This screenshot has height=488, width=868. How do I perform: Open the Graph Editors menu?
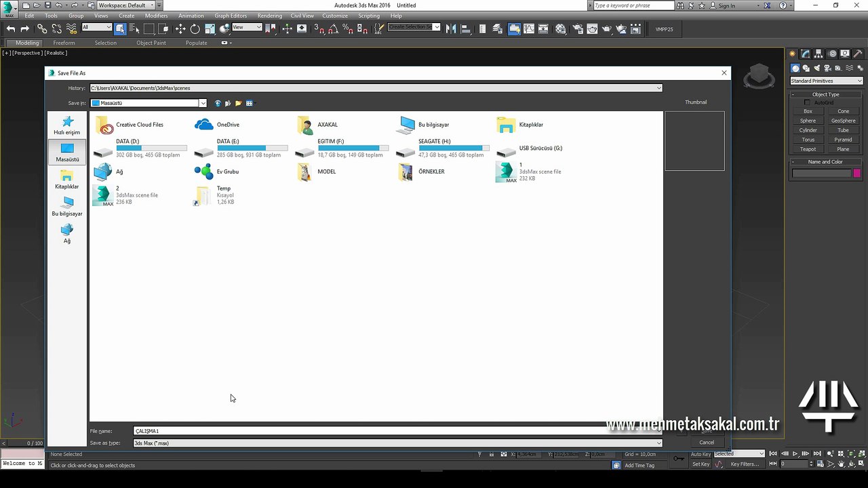231,16
